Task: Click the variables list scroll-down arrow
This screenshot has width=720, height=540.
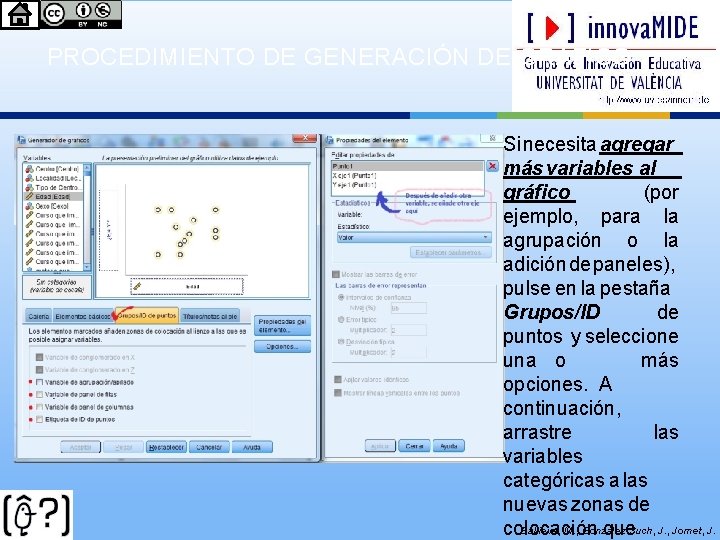Action: tap(87, 267)
